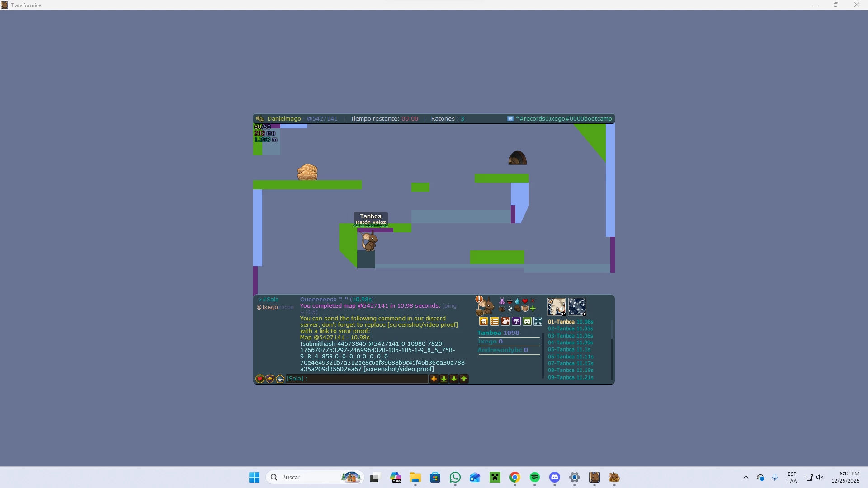Select the zzz sleep emote
This screenshot has width=868, height=488.
point(509,309)
